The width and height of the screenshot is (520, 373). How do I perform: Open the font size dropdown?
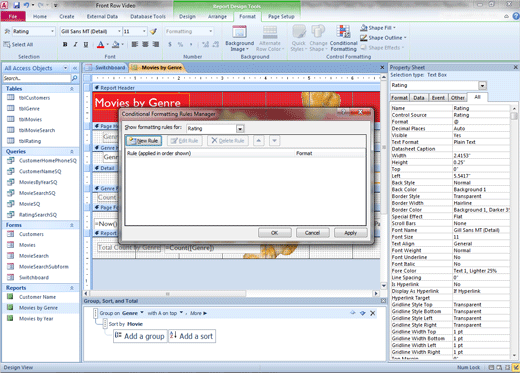tap(144, 31)
